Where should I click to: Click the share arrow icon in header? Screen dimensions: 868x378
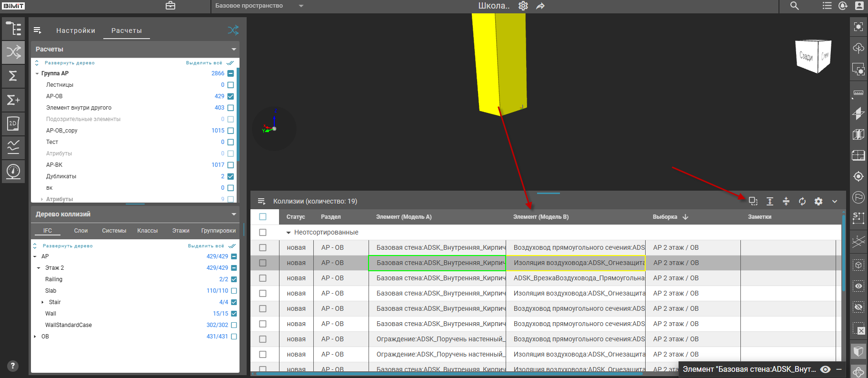pyautogui.click(x=540, y=6)
